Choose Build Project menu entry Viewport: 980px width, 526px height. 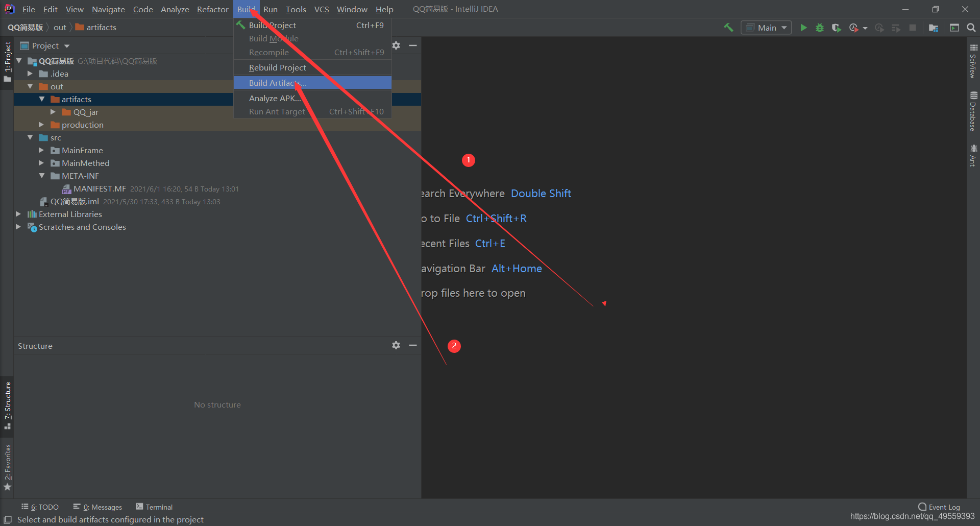312,25
